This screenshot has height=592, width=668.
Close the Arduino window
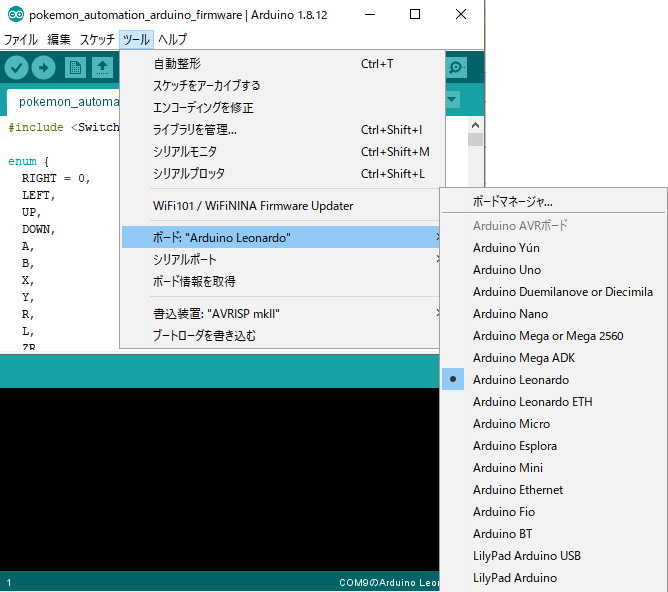point(461,14)
